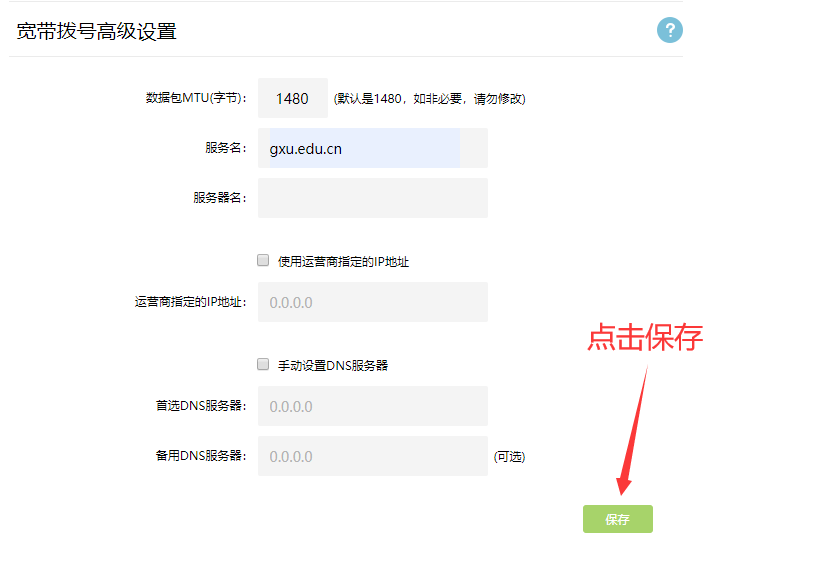Screen dimensions: 820x572
Task: Click the green 保存 button
Action: point(617,519)
